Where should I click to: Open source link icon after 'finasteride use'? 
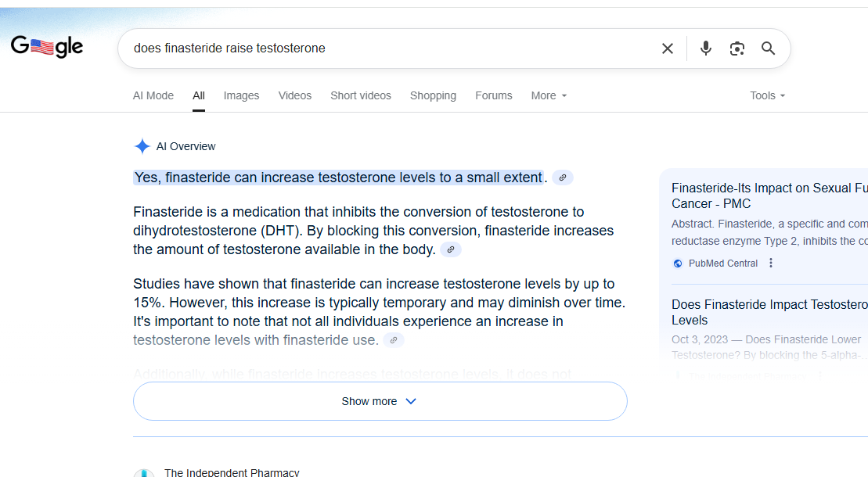click(x=394, y=340)
